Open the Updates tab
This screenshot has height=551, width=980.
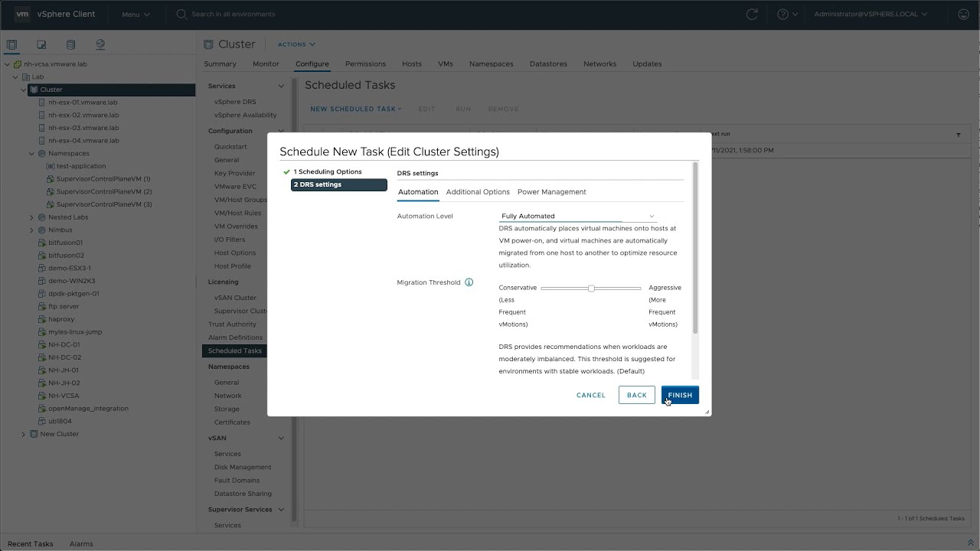click(x=647, y=64)
